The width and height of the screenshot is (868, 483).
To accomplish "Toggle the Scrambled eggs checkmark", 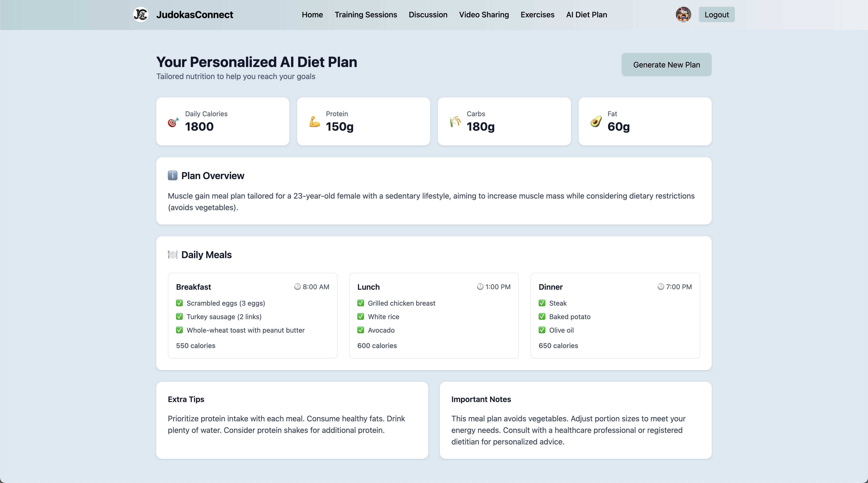I will (x=179, y=303).
